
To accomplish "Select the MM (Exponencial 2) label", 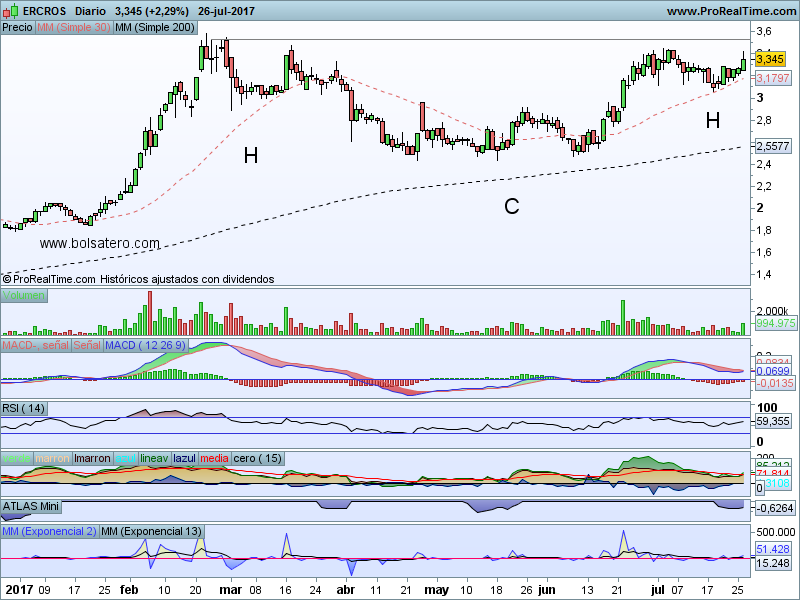I will coord(49,530).
